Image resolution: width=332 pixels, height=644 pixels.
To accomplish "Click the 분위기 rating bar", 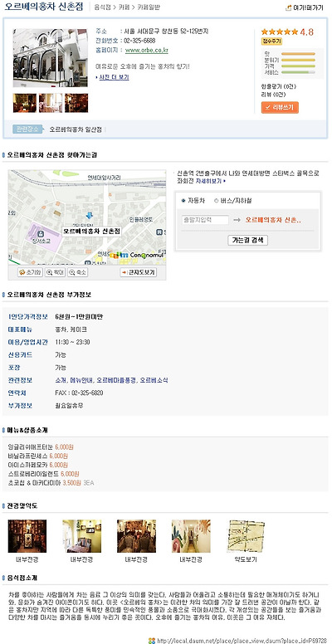I will point(298,60).
